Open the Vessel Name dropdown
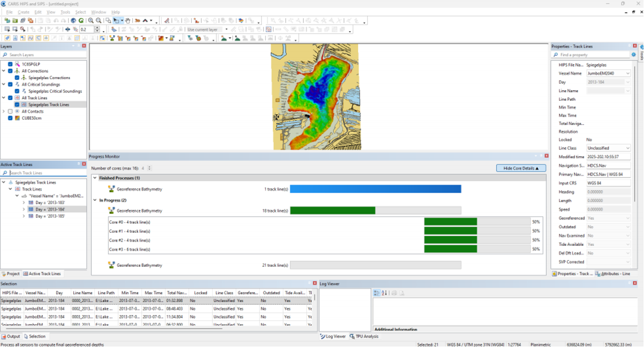This screenshot has width=644, height=347. (x=628, y=73)
